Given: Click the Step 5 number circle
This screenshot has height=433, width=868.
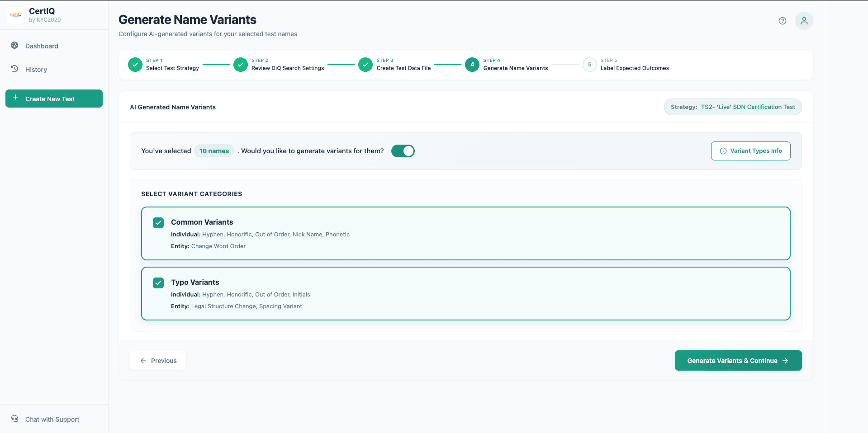Looking at the screenshot, I should (x=589, y=65).
